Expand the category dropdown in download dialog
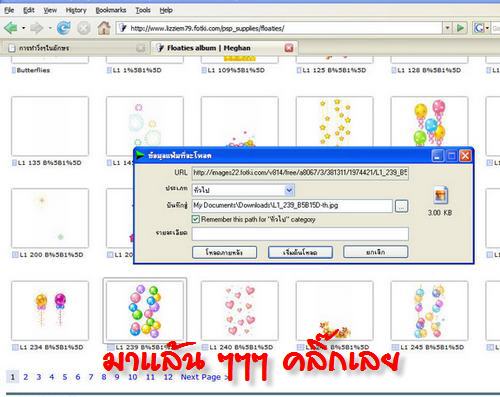The width and height of the screenshot is (500, 397). (x=289, y=190)
